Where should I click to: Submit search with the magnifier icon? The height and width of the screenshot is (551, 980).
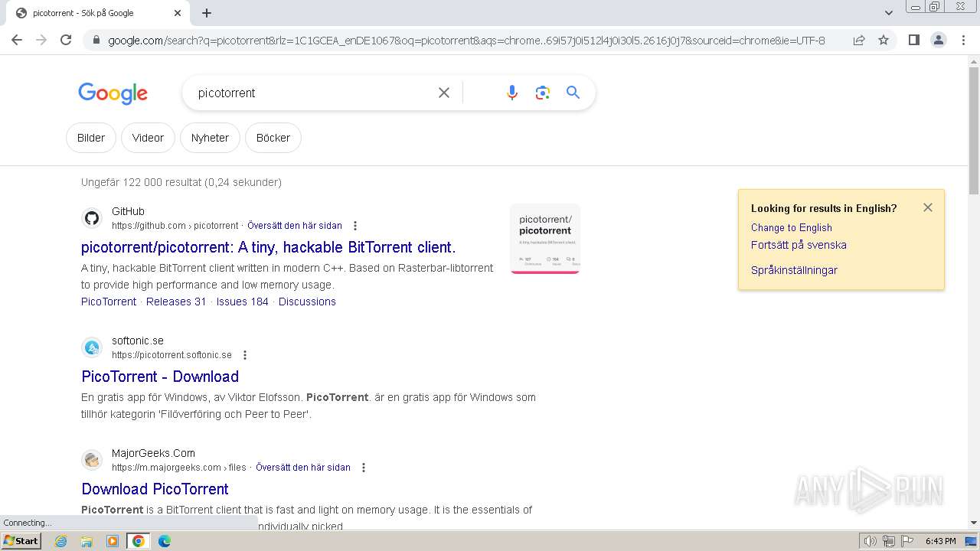[573, 93]
